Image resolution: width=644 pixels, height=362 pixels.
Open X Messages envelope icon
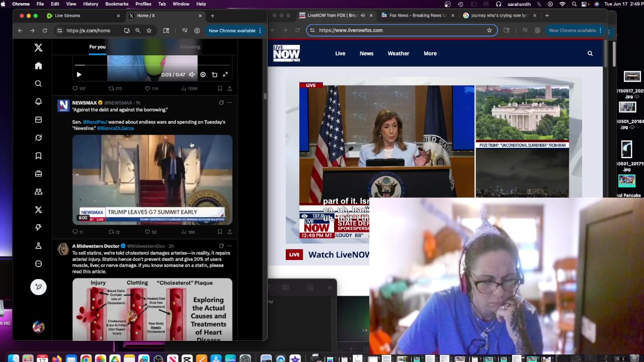38,120
